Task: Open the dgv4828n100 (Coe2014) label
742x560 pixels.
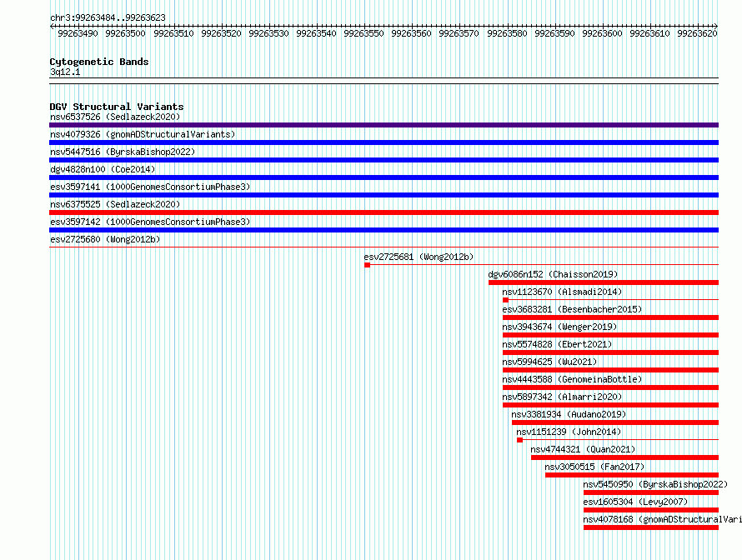Action: point(103,169)
